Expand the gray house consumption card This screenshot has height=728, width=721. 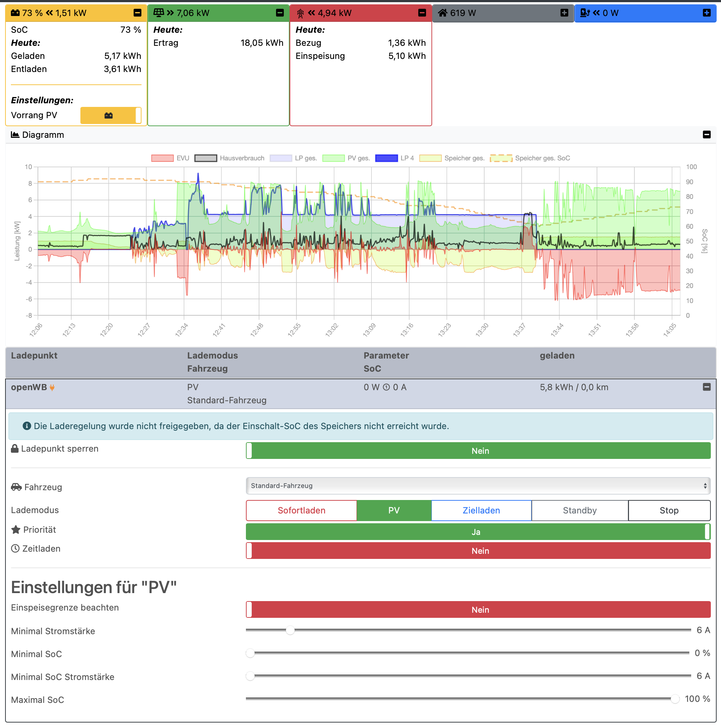click(564, 13)
